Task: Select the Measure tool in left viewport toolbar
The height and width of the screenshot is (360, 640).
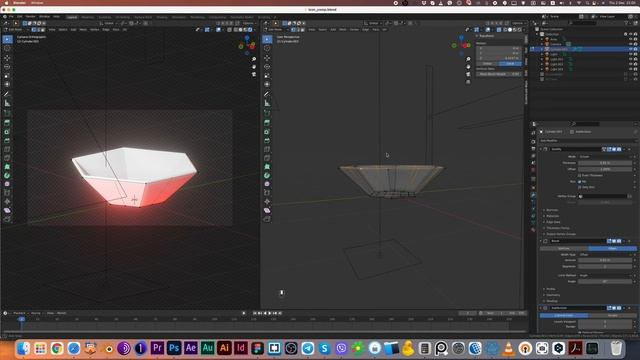Action: click(7, 103)
